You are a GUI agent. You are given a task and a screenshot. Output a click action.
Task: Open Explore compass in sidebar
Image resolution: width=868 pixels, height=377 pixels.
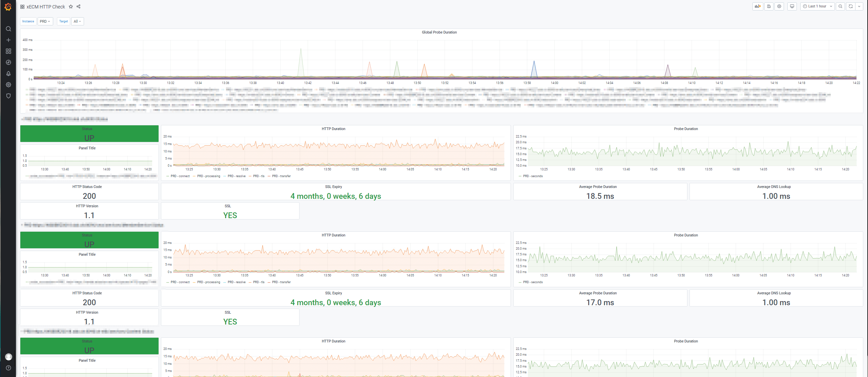(8, 62)
